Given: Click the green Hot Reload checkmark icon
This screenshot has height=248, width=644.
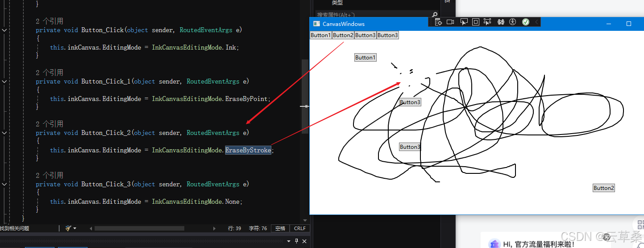Looking at the screenshot, I should click(x=526, y=22).
